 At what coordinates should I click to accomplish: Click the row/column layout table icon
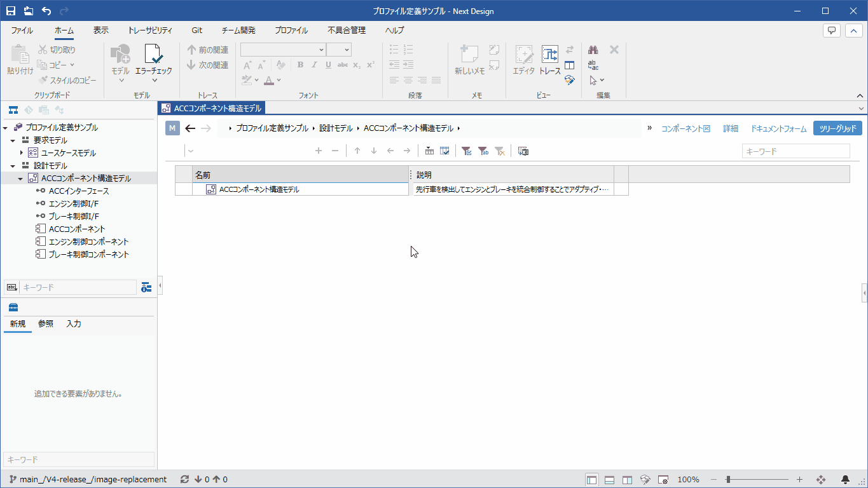pyautogui.click(x=429, y=151)
